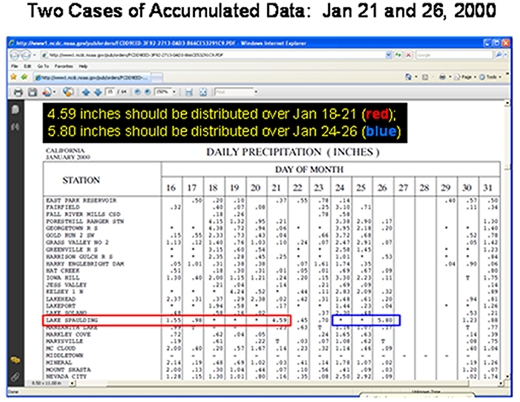
Task: Click the STATION column header
Action: coord(81,180)
